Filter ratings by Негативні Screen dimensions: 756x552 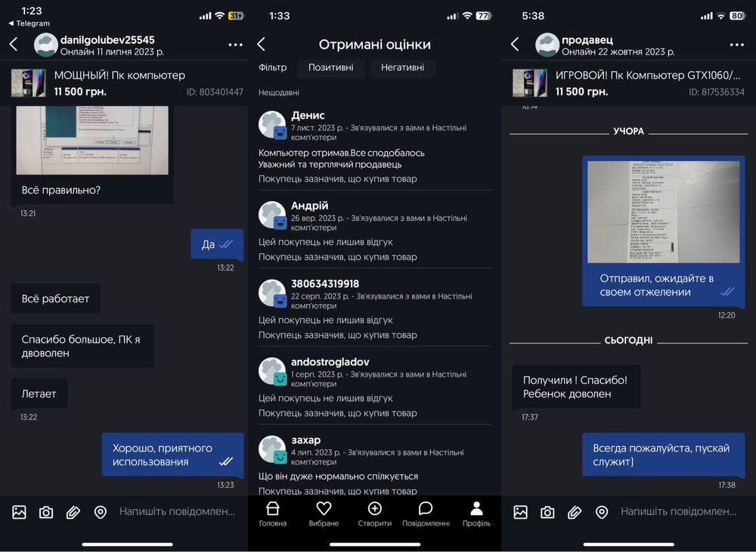coord(403,67)
